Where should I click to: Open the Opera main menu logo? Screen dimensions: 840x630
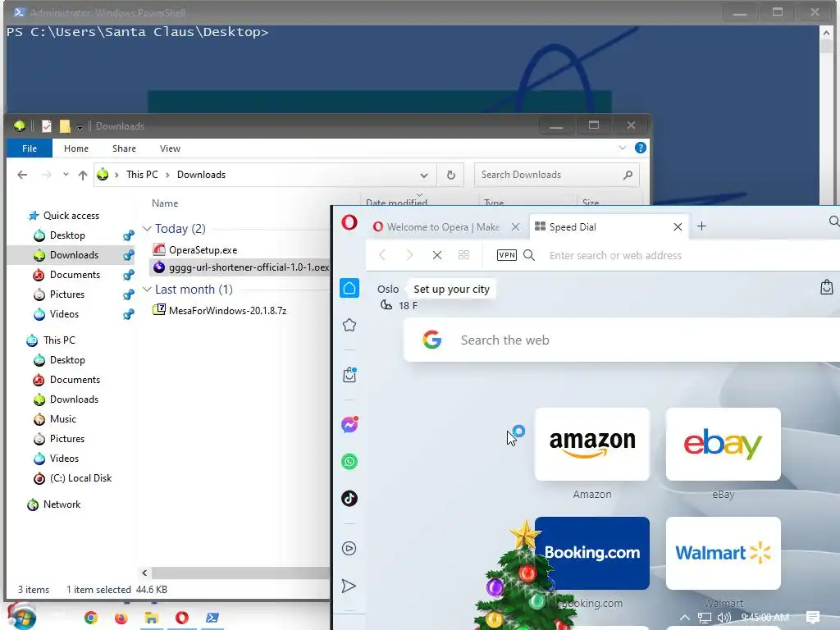[x=349, y=222]
